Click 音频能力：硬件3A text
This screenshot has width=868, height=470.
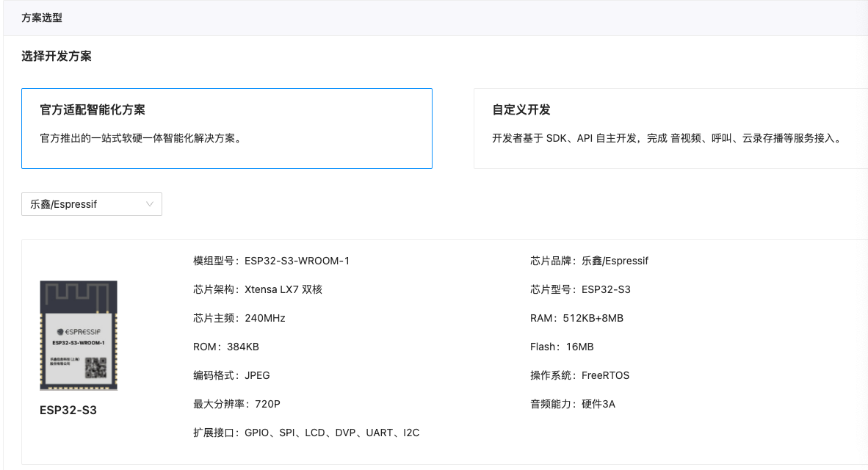point(572,404)
